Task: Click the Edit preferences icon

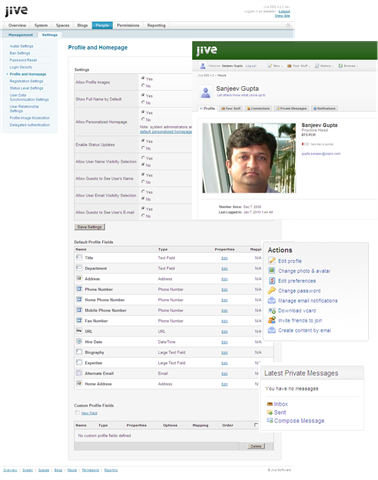Action: (272, 281)
